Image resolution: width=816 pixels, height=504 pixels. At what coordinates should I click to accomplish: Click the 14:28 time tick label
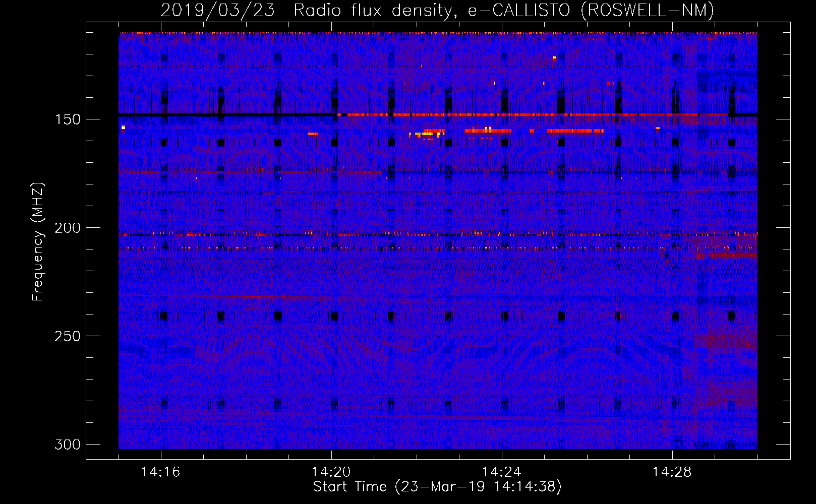pyautogui.click(x=672, y=472)
